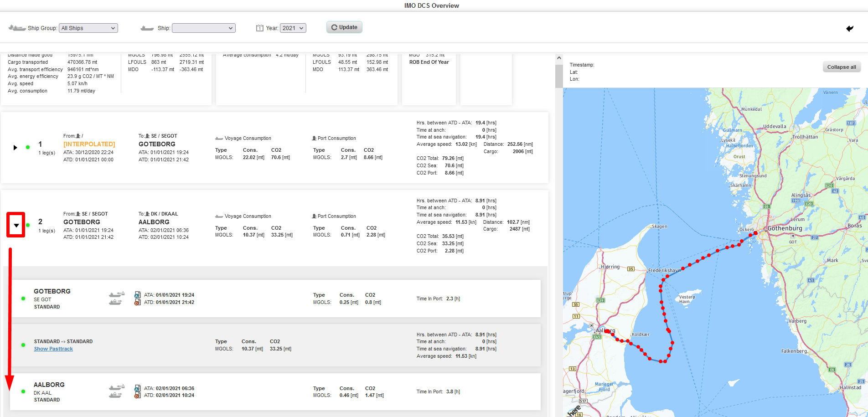Click the anchor icon beside To DK / DKAAL

coord(147,214)
